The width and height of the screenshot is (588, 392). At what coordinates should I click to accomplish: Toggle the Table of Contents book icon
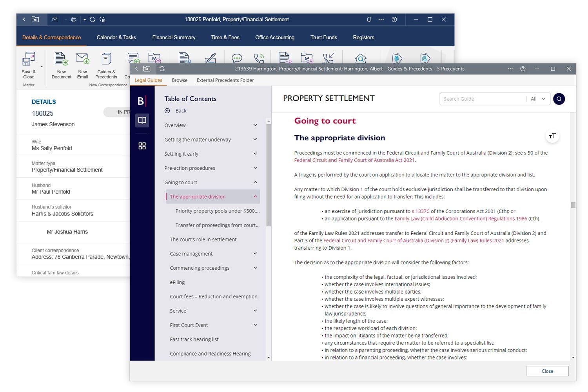[142, 120]
